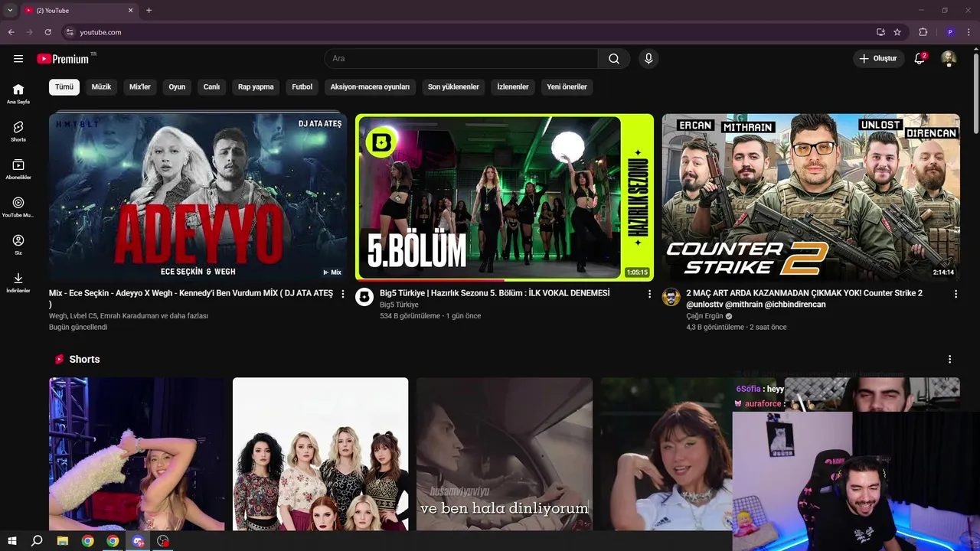Click the search magnifier button
The image size is (980, 551).
(614, 59)
